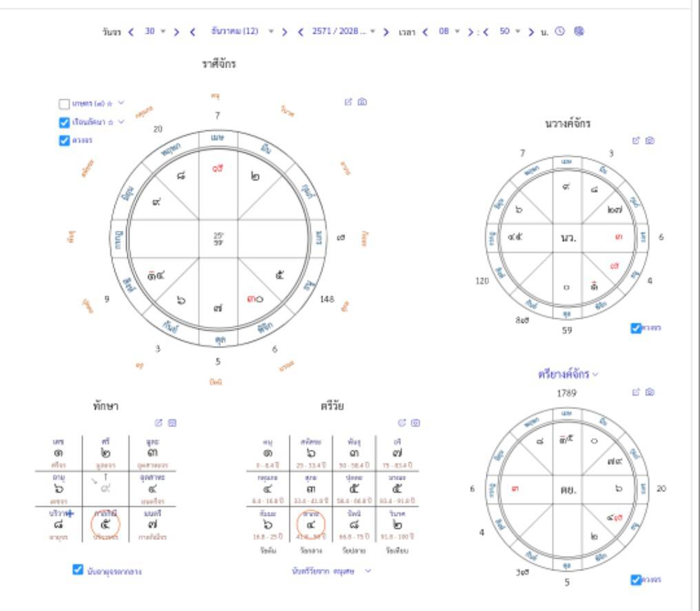Decrease the minutes before 50
The image size is (700, 611).
[x=486, y=32]
